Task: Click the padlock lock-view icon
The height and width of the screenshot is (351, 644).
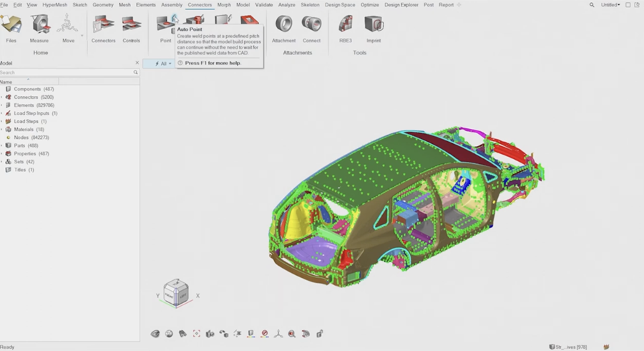Action: pyautogui.click(x=320, y=334)
